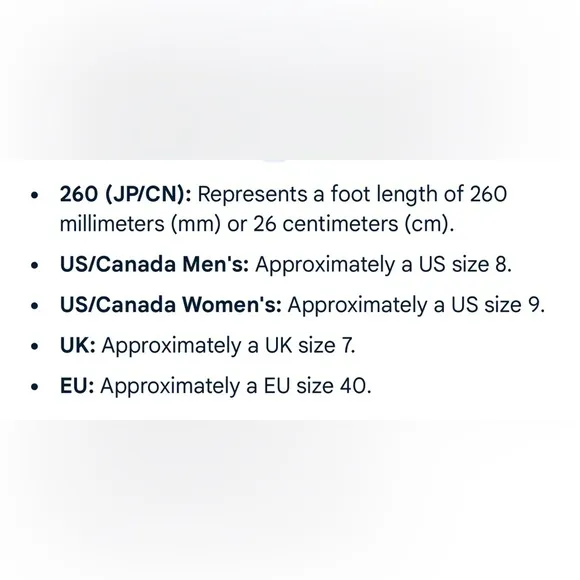Click text "Approximately a UK size 7."

[x=229, y=346]
